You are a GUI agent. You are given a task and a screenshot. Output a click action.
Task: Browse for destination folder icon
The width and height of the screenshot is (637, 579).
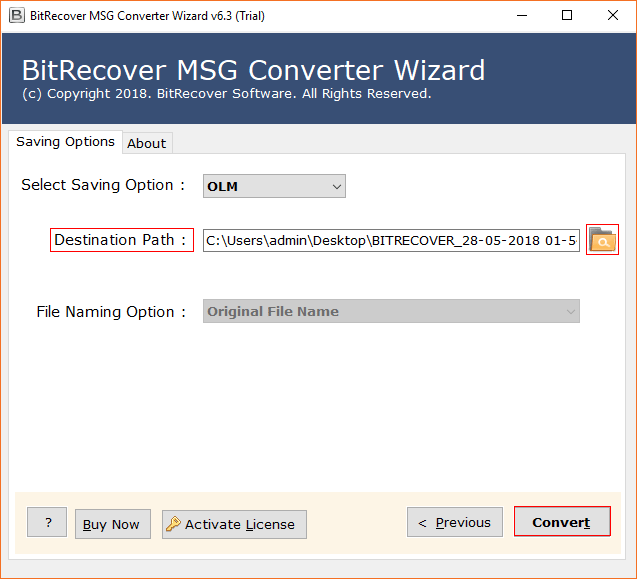(x=602, y=240)
